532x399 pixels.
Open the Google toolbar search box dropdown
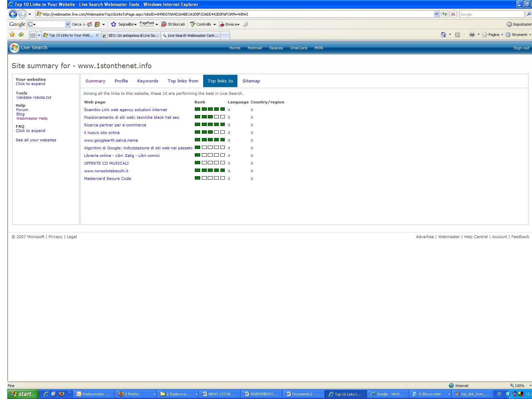click(68, 24)
